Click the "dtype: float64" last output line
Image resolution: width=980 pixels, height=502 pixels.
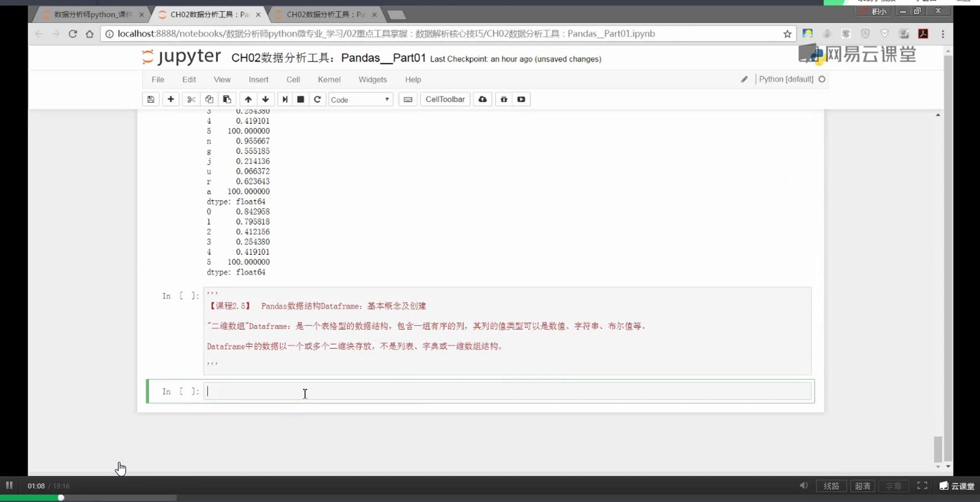pyautogui.click(x=236, y=272)
